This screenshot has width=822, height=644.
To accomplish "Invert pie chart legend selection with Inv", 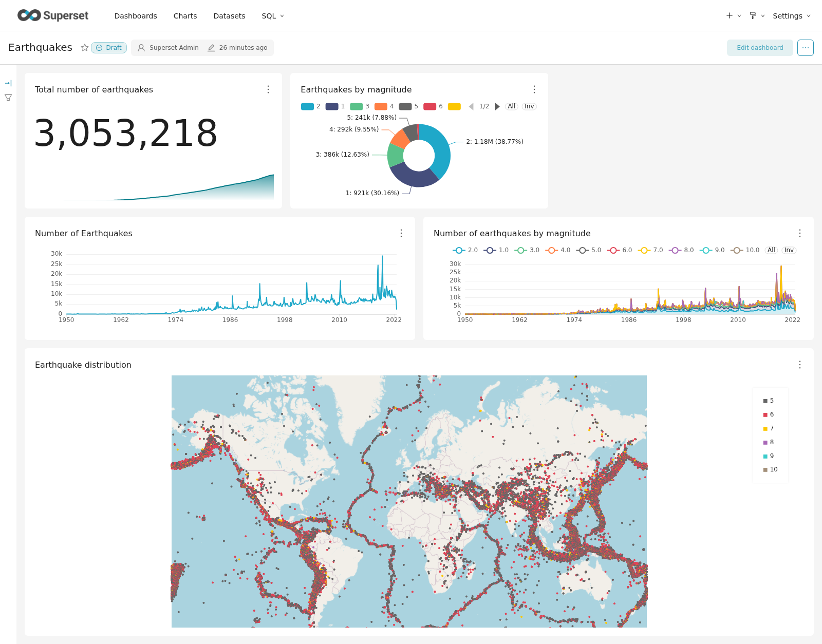I will coord(529,106).
